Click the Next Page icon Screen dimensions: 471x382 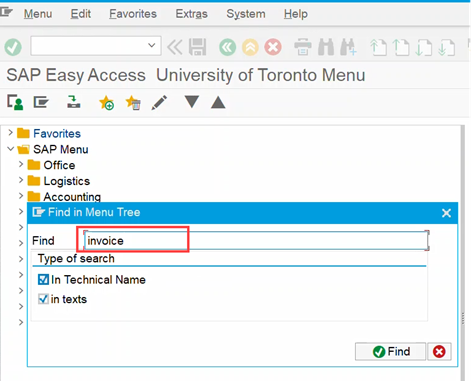(x=424, y=47)
